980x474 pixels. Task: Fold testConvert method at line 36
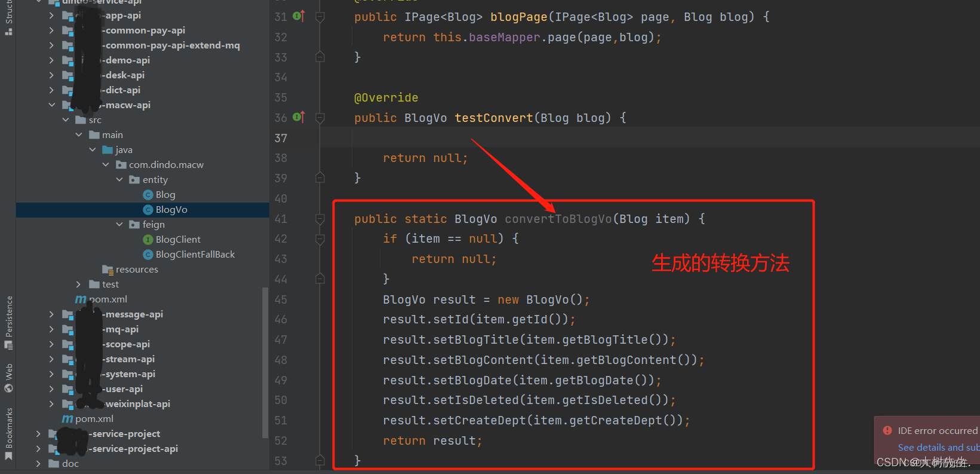(320, 118)
